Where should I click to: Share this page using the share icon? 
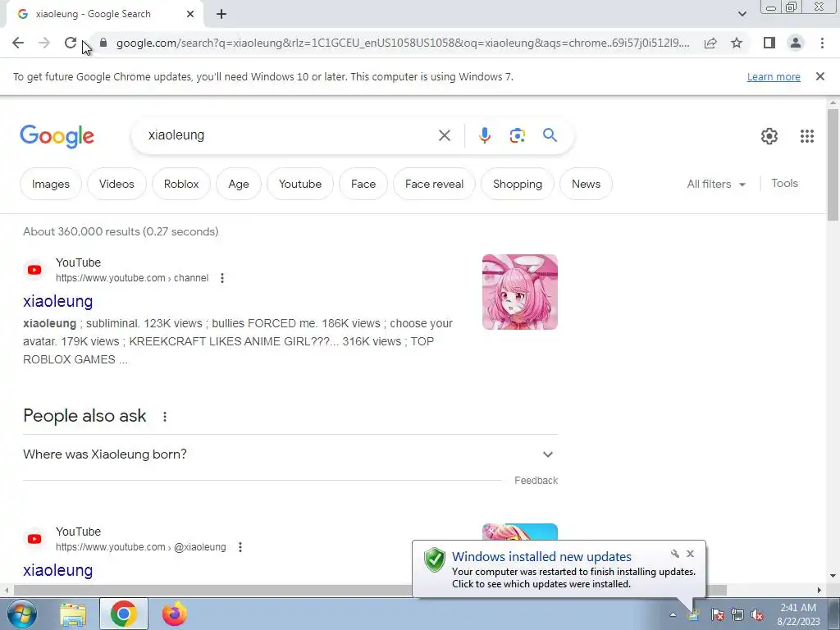(x=710, y=43)
